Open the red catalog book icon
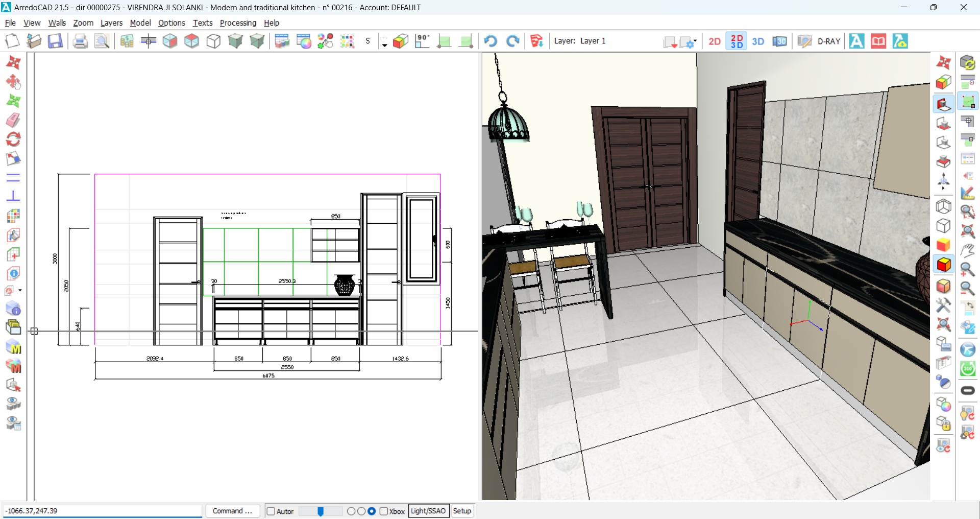The height and width of the screenshot is (519, 980). click(x=878, y=41)
